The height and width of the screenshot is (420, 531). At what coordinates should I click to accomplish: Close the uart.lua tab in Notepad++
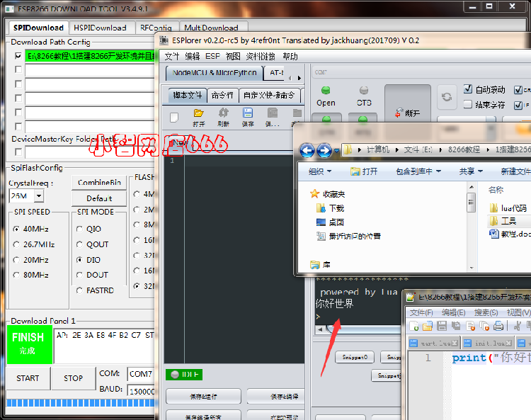pos(455,343)
